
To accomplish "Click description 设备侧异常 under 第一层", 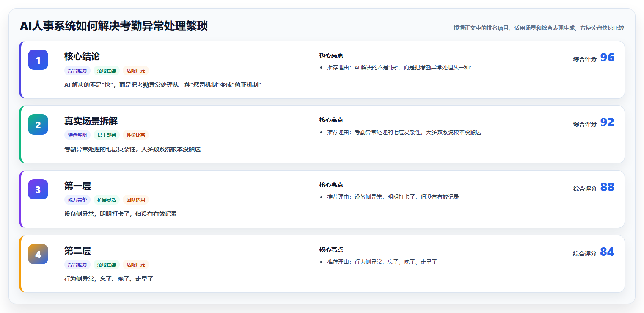I will (121, 214).
